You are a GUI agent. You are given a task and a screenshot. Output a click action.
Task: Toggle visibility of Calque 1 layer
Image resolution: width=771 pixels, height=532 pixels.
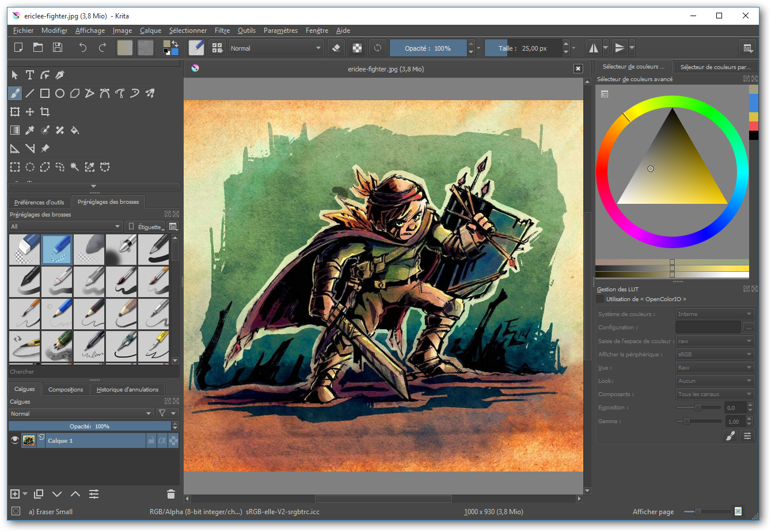tap(15, 440)
